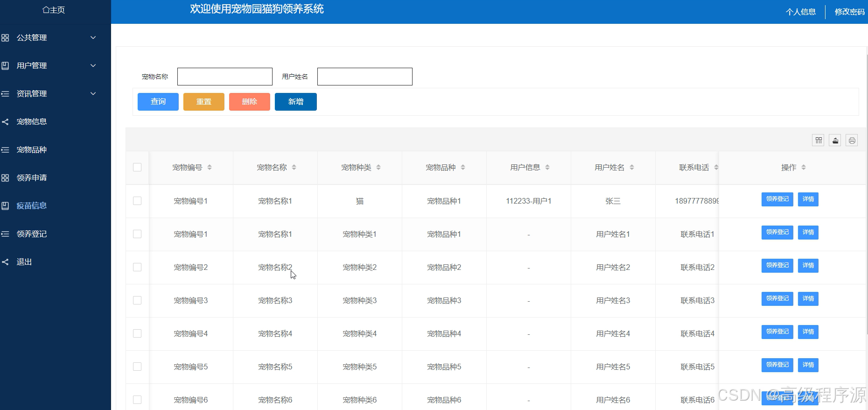Click the export icon in table toolbar
868x410 pixels.
coord(835,140)
